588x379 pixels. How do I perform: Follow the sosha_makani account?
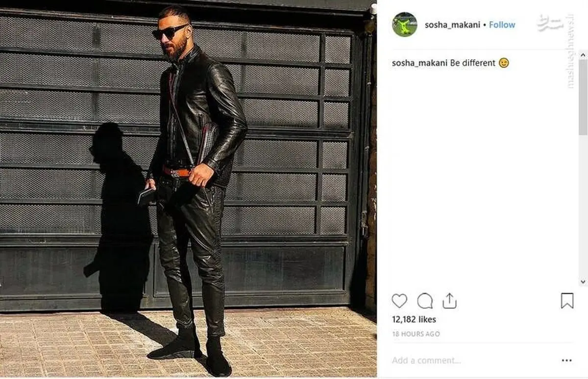click(x=502, y=24)
